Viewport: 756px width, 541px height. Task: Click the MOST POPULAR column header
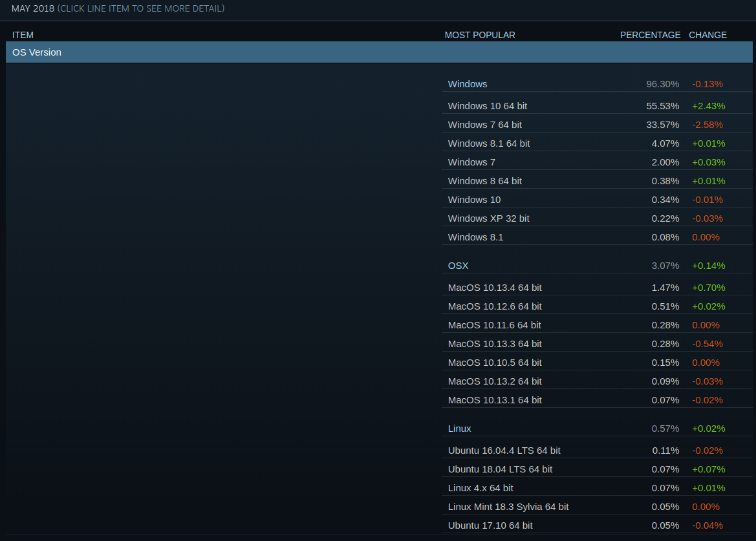[x=480, y=35]
